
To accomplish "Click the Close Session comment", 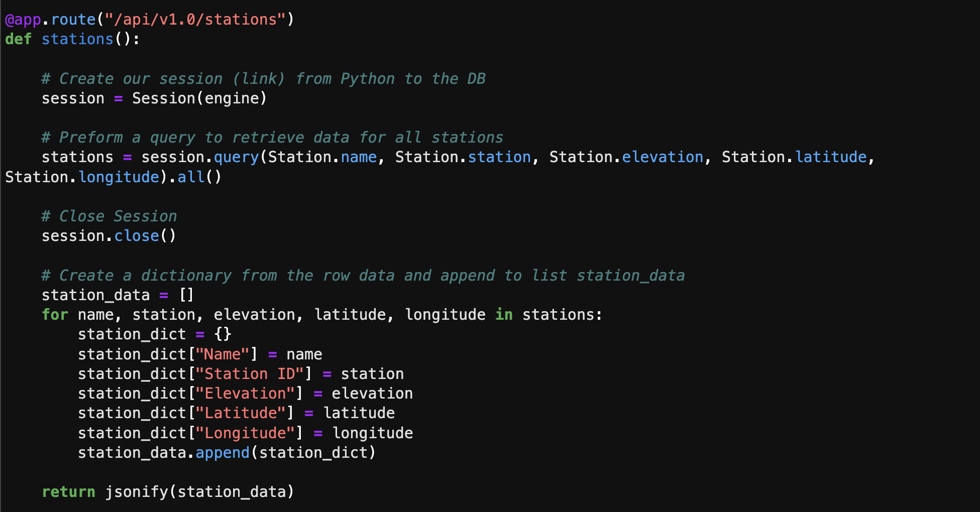I will coord(109,216).
